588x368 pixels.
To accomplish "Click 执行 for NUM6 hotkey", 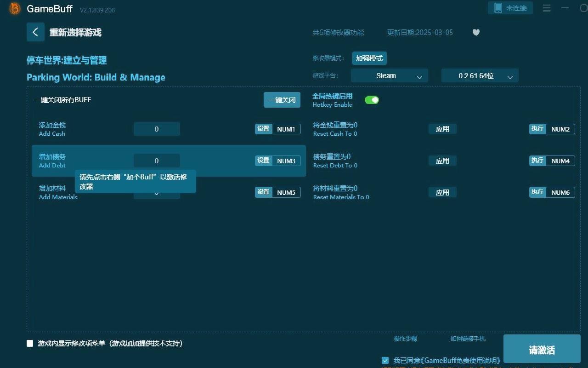I will click(x=537, y=192).
